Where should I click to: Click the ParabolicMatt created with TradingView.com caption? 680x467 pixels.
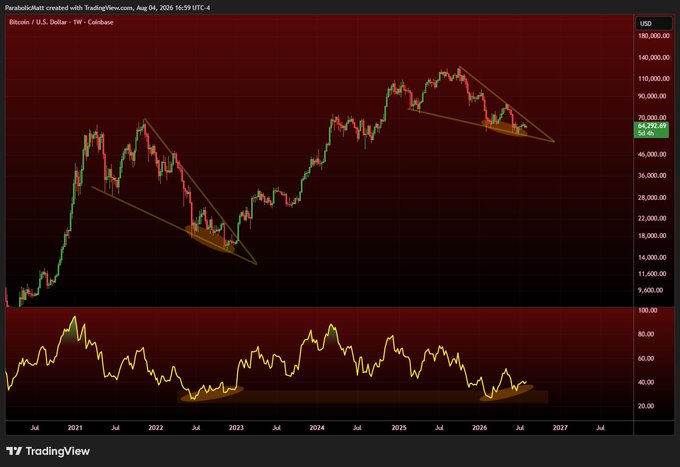tap(108, 8)
